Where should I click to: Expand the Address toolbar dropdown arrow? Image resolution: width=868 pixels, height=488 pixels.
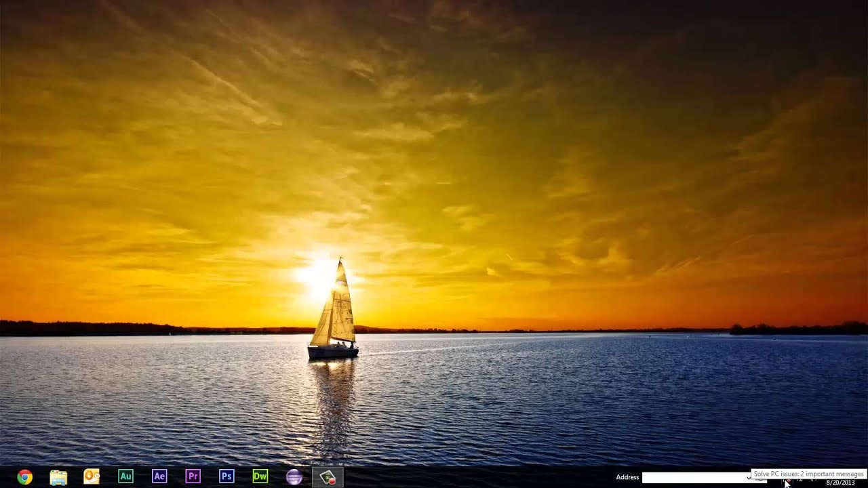[749, 477]
